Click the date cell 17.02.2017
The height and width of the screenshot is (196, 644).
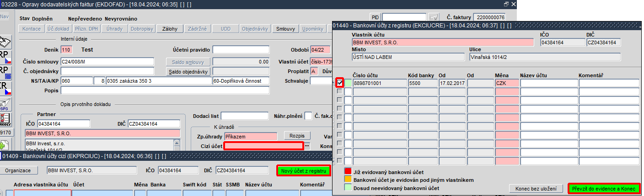pos(452,83)
